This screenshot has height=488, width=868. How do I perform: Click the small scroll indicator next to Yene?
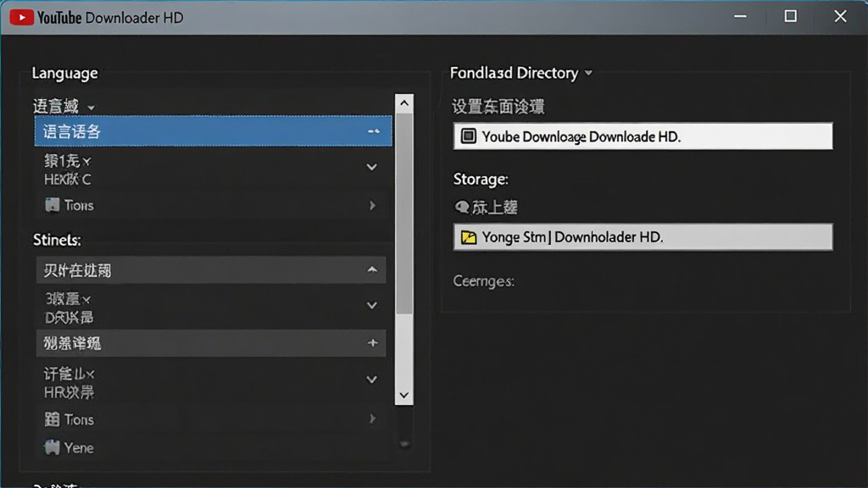click(404, 444)
